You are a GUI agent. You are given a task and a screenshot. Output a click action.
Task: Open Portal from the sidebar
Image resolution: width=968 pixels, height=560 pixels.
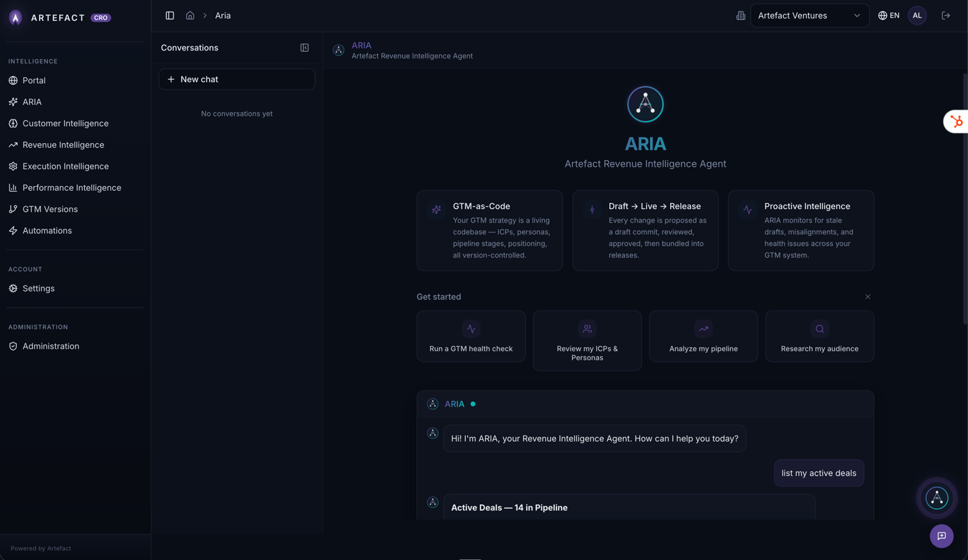coord(35,80)
